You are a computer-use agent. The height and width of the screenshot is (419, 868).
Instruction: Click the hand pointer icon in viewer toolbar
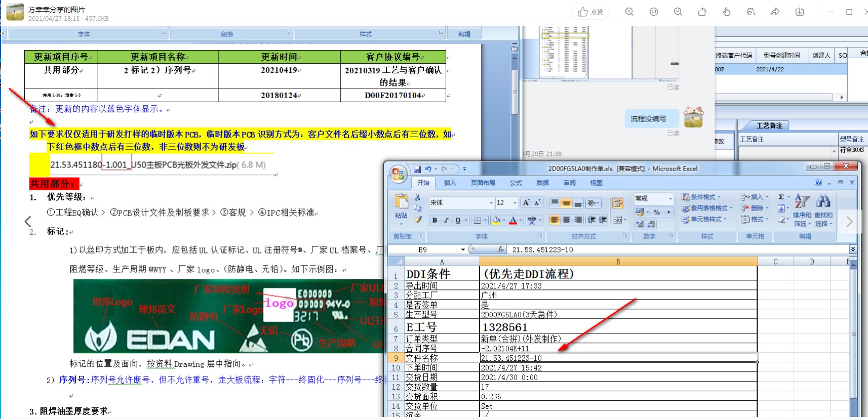[727, 12]
